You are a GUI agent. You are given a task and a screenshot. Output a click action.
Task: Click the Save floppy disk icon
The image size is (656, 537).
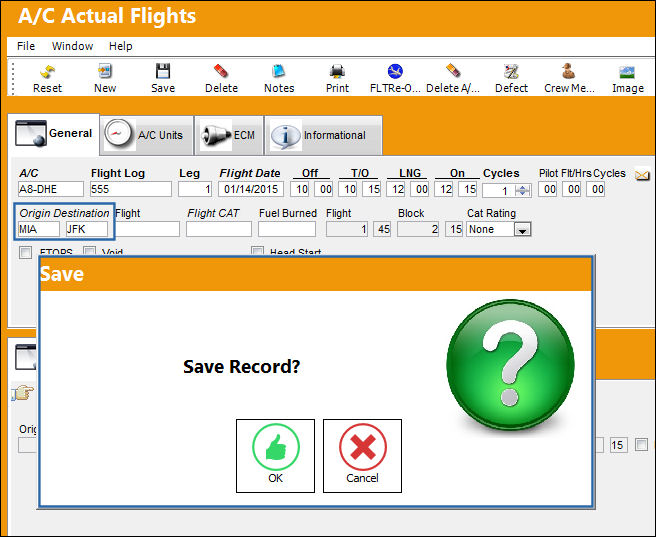click(163, 72)
